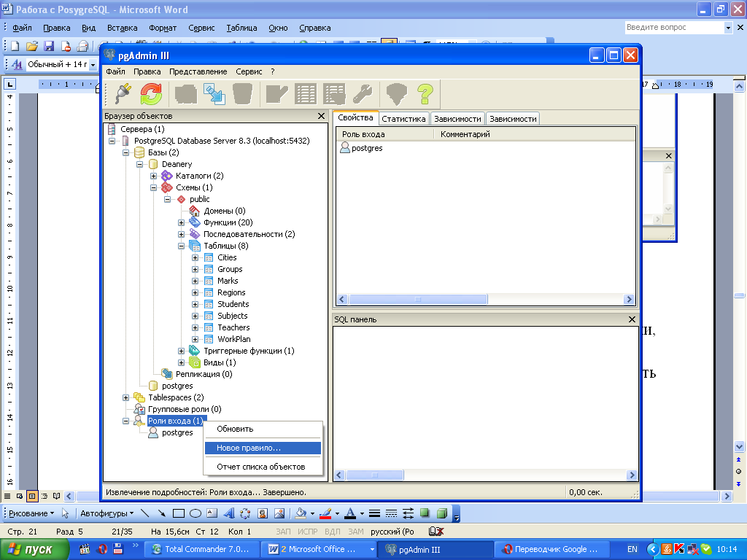Image resolution: width=747 pixels, height=560 pixels.
Task: Switch to the Свойства tab
Action: tap(355, 117)
